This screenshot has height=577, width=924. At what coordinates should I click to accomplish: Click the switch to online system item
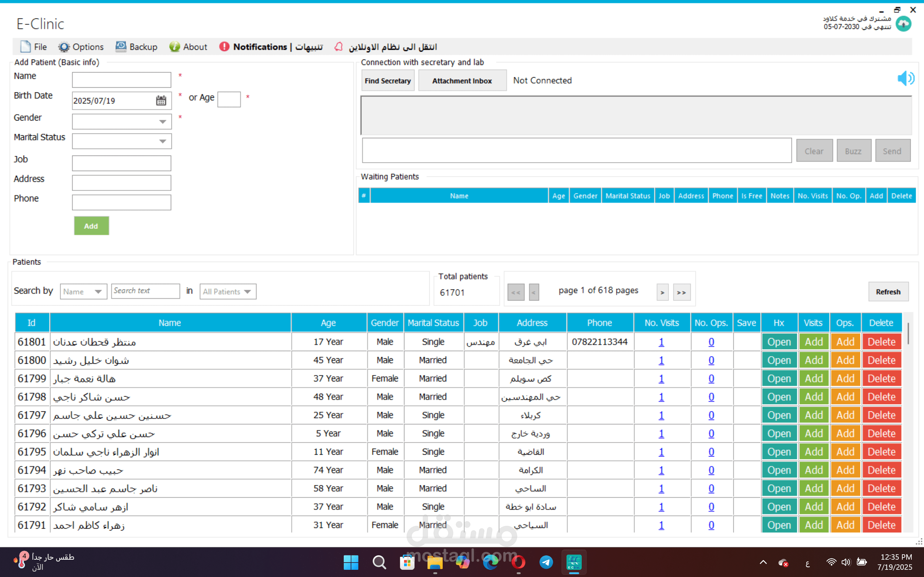click(x=392, y=47)
